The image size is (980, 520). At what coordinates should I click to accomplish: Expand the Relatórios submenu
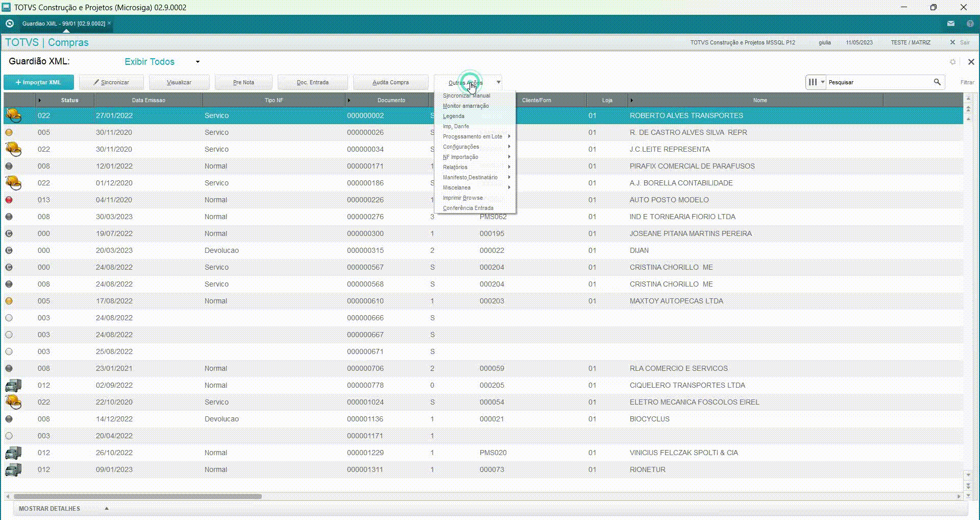tap(476, 167)
